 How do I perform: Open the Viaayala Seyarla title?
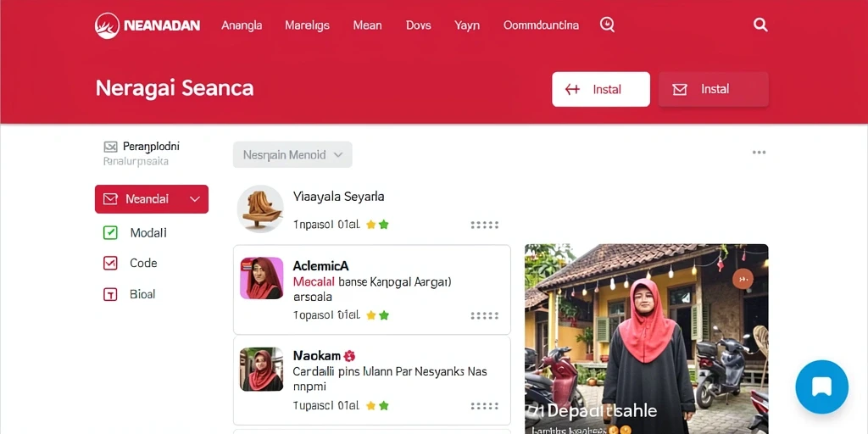tap(338, 196)
